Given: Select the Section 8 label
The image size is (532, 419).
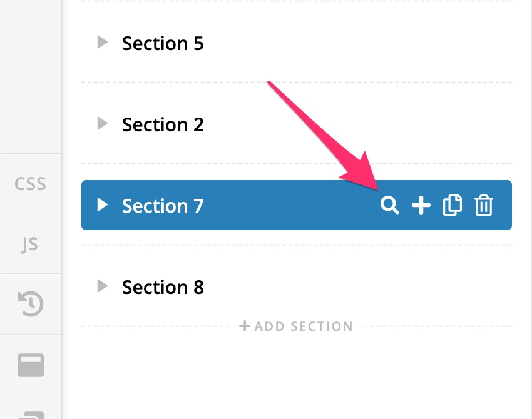Looking at the screenshot, I should [x=163, y=288].
